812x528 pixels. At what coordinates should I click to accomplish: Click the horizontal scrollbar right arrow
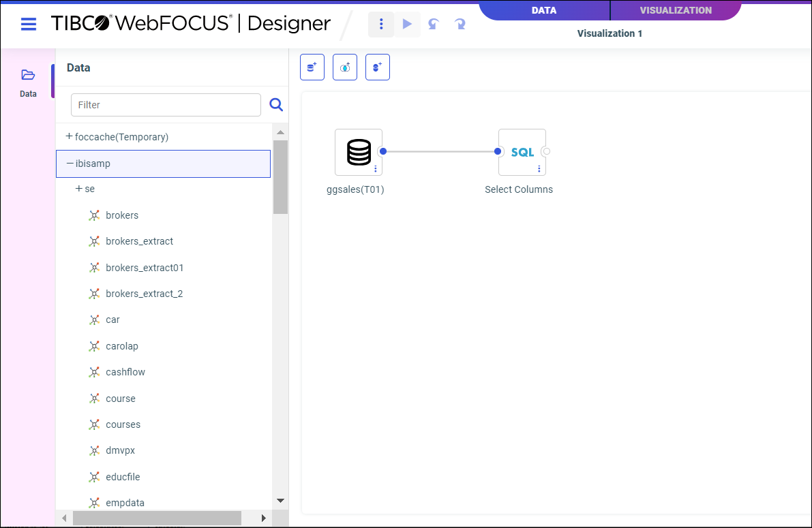(x=264, y=518)
